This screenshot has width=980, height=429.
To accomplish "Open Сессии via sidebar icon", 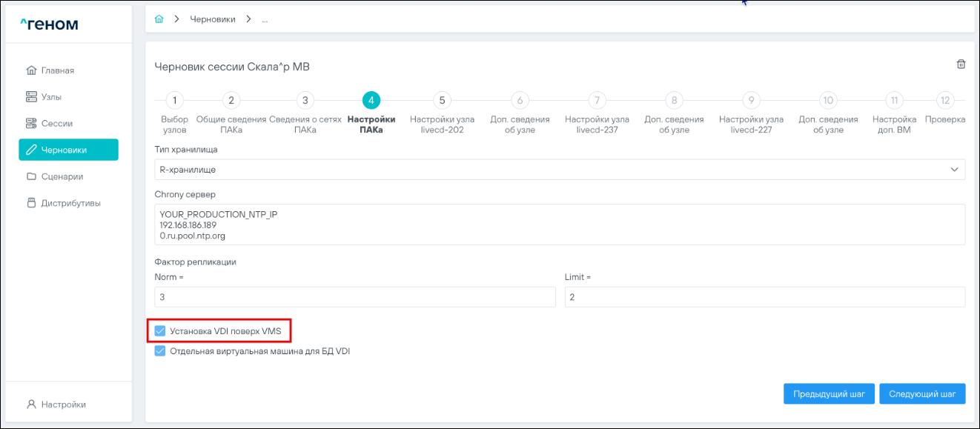I will [31, 124].
